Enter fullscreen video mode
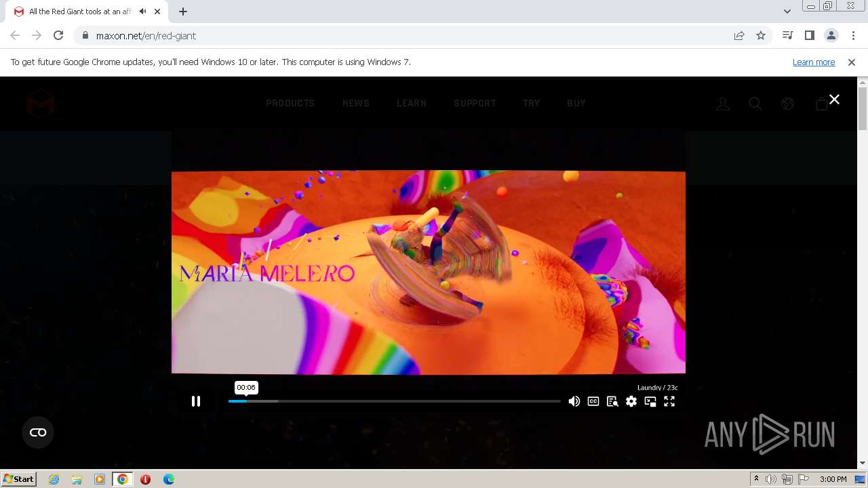 tap(669, 401)
